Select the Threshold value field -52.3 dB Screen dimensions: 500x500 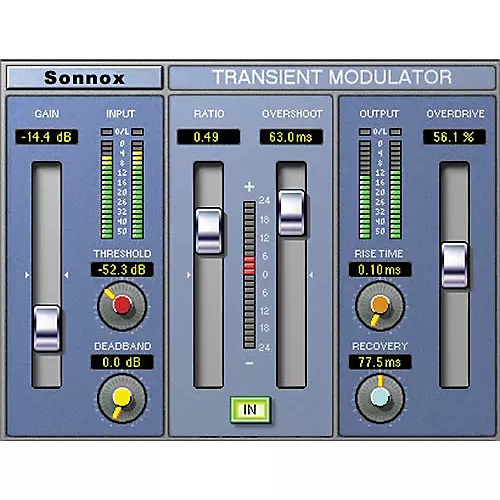[122, 269]
